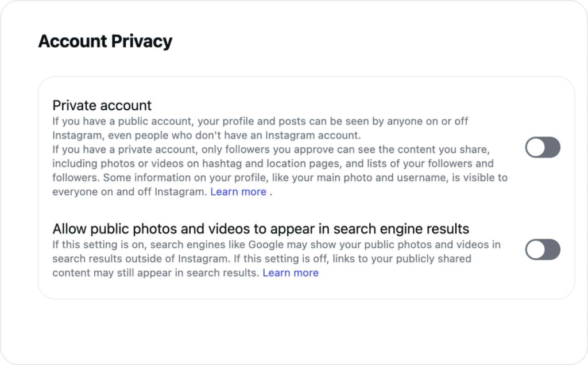The width and height of the screenshot is (588, 365).
Task: Click Learn more after 'appear in search results'
Action: point(291,272)
